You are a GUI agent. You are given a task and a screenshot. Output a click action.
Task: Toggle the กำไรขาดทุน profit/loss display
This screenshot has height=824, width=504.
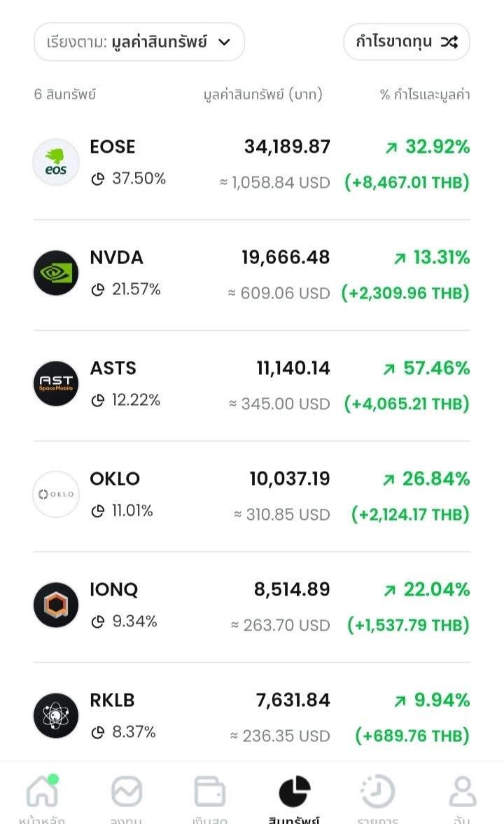(x=406, y=42)
